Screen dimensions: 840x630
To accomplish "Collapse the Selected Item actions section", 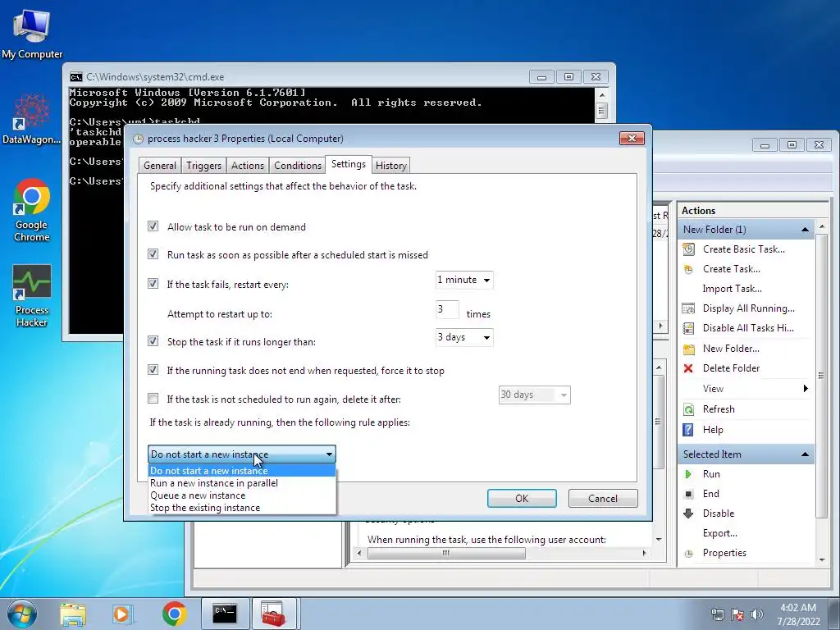I will (x=805, y=454).
